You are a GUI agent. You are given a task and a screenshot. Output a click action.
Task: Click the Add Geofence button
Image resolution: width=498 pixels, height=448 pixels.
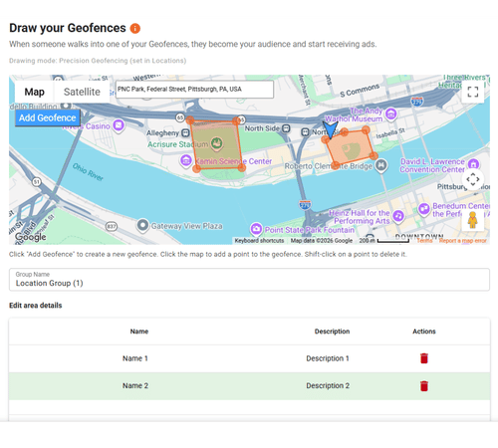pyautogui.click(x=48, y=117)
